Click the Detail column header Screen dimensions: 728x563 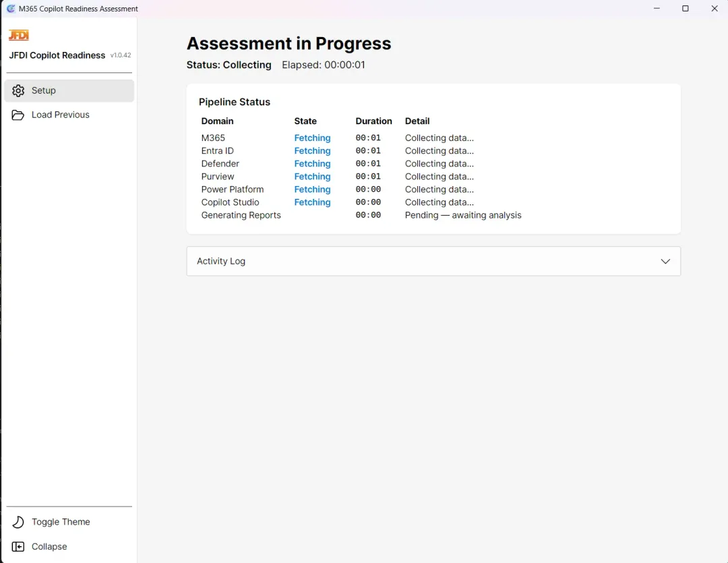(417, 121)
